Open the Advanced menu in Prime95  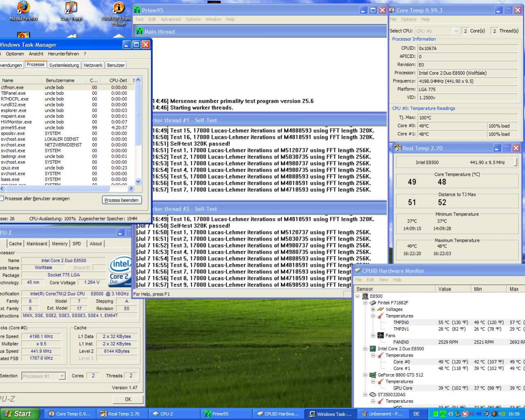point(170,19)
